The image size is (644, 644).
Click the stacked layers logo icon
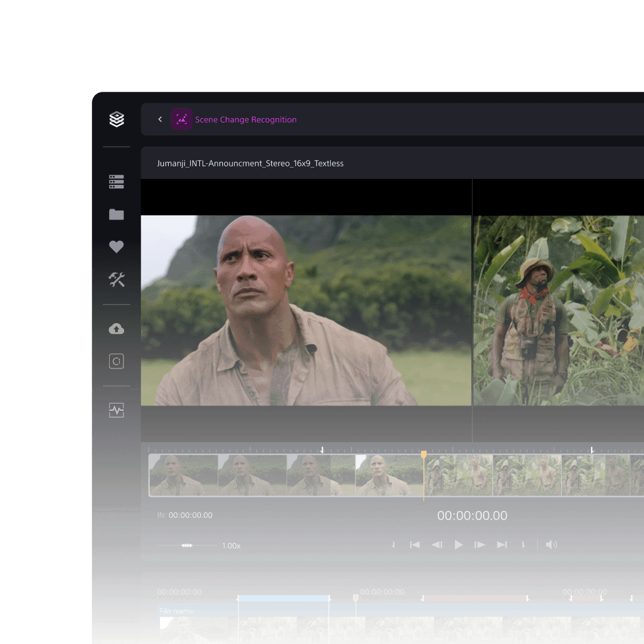tap(117, 119)
